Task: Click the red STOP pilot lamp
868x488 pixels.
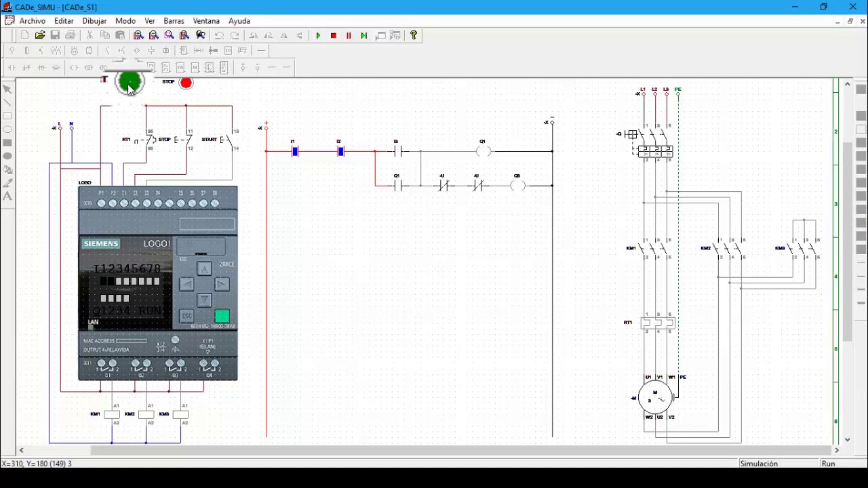Action: (x=186, y=83)
